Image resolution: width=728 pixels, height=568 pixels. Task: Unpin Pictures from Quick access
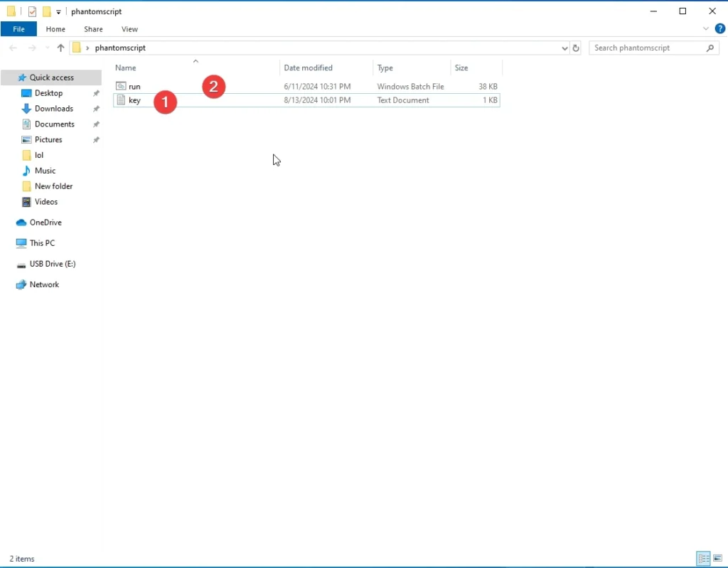(97, 139)
